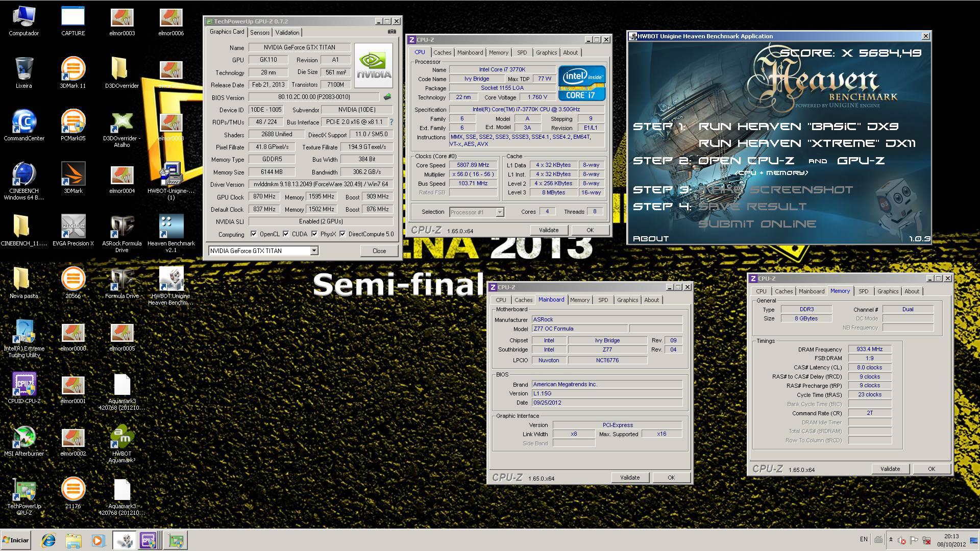Screen dimensions: 980x551
Task: Open the 21176 result file
Action: click(x=73, y=493)
